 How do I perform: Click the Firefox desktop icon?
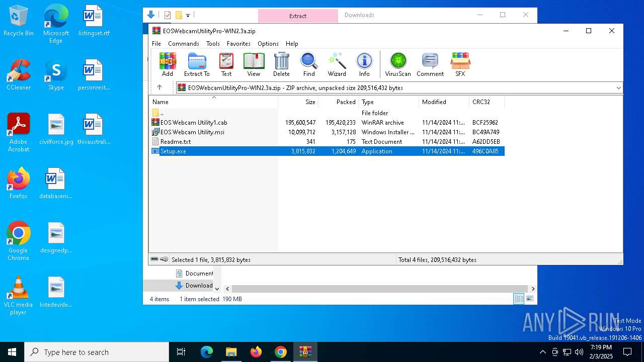[19, 184]
